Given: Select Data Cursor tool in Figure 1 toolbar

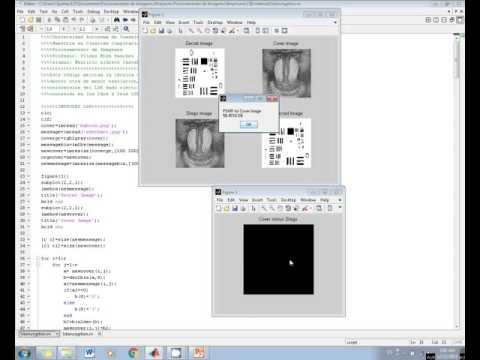Looking at the screenshot, I should [223, 31].
